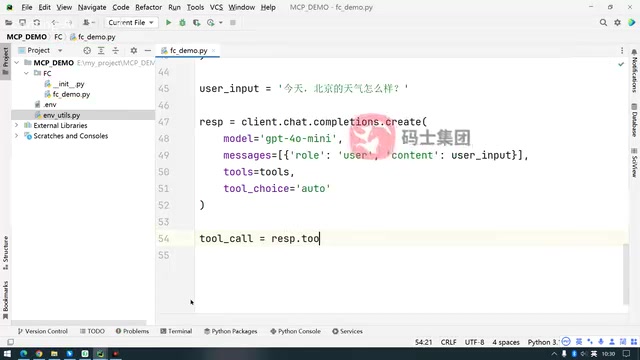This screenshot has height=360, width=640.
Task: Toggle Project tool window stripe button
Action: coord(5,61)
